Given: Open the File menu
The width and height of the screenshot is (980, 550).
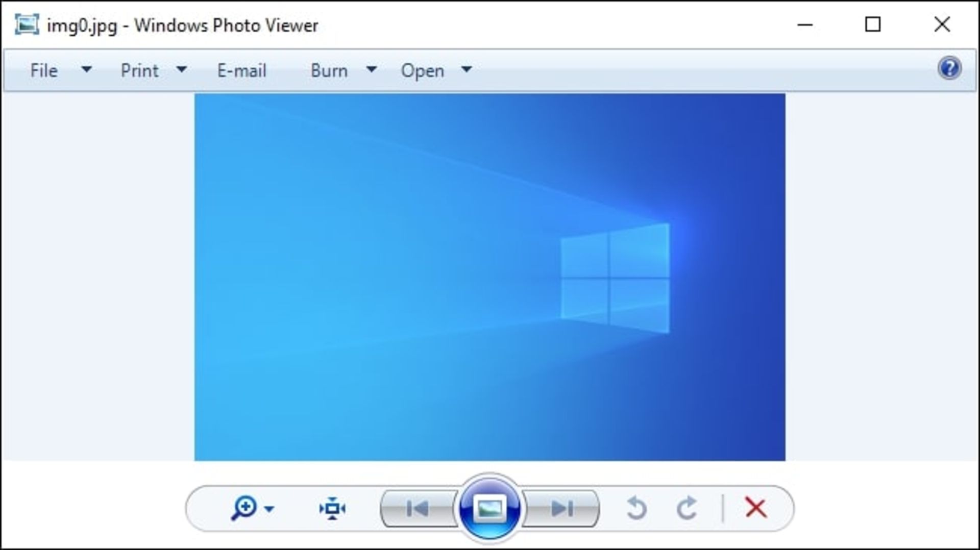Looking at the screenshot, I should [44, 70].
